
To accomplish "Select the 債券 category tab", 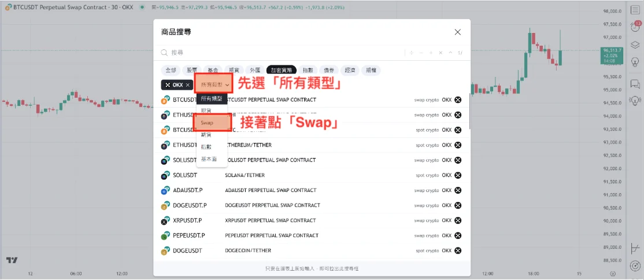I will coord(330,71).
